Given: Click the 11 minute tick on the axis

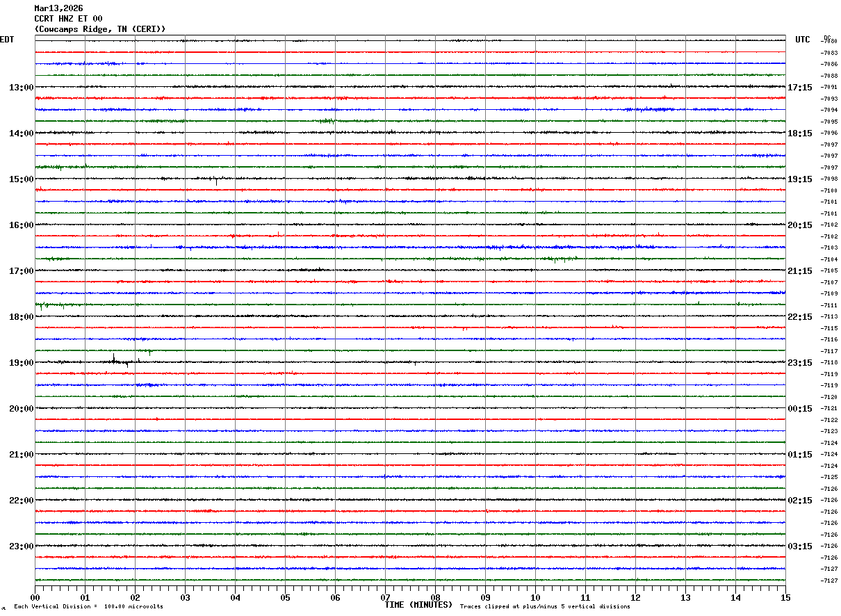Looking at the screenshot, I should point(585,597).
